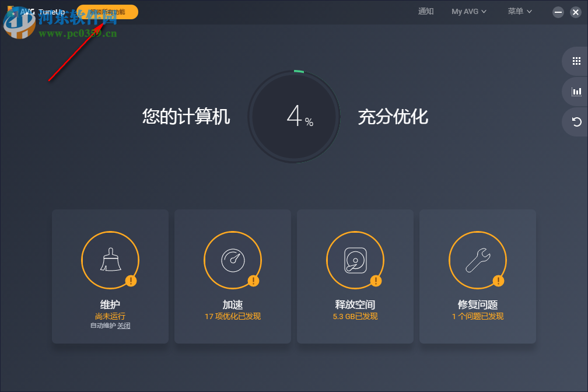This screenshot has width=588, height=392.
Task: Click the Fix Problems wrench icon
Action: point(478,260)
